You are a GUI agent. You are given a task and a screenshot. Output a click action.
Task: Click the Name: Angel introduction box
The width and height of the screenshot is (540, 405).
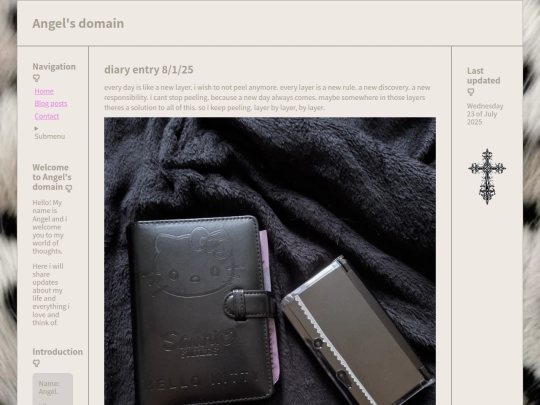(x=53, y=389)
